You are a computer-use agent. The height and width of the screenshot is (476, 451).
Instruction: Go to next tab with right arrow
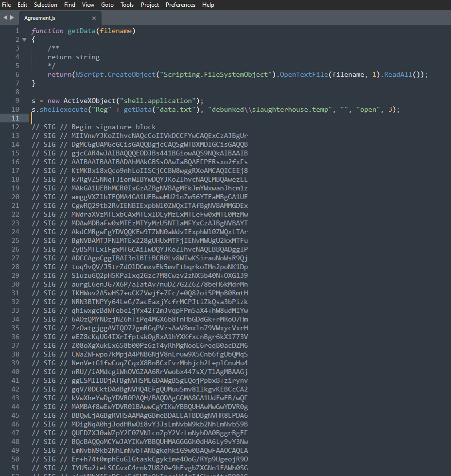[12, 17]
